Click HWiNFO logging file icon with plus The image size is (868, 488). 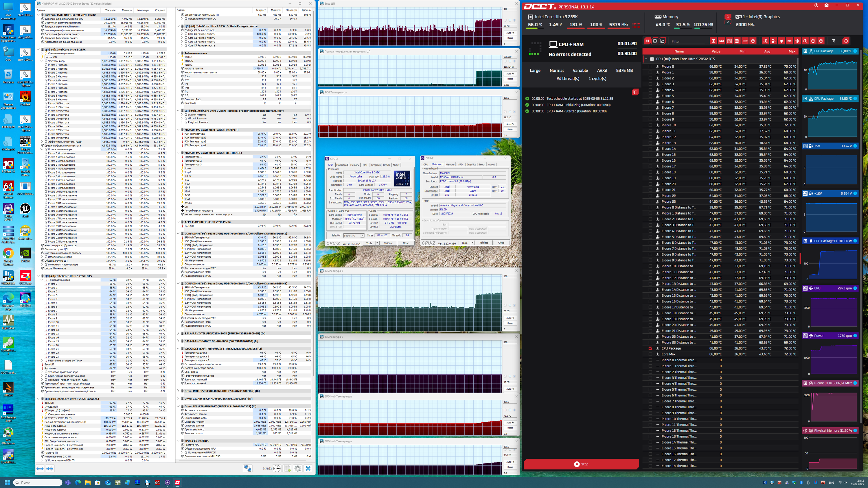287,468
